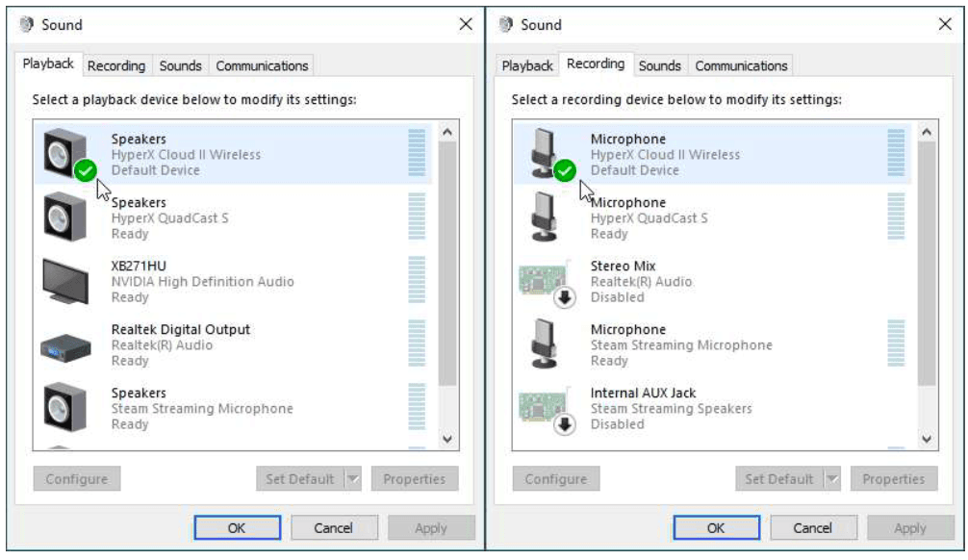Open the Set Default dropdown arrow in Recording

click(831, 479)
